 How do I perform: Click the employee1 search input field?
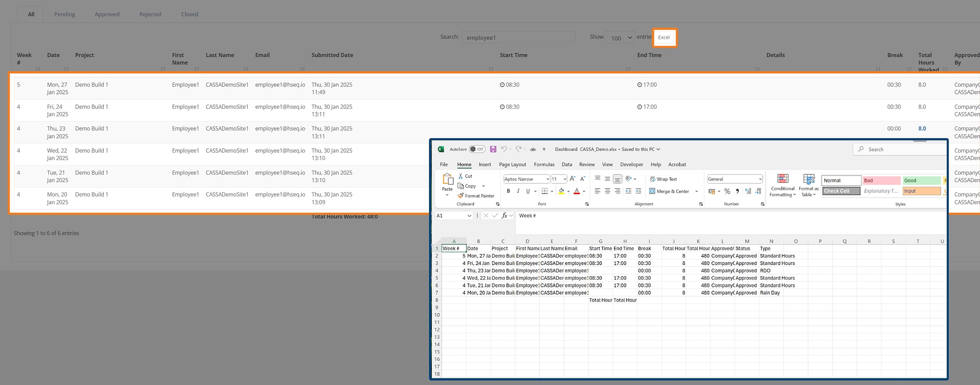click(x=518, y=38)
